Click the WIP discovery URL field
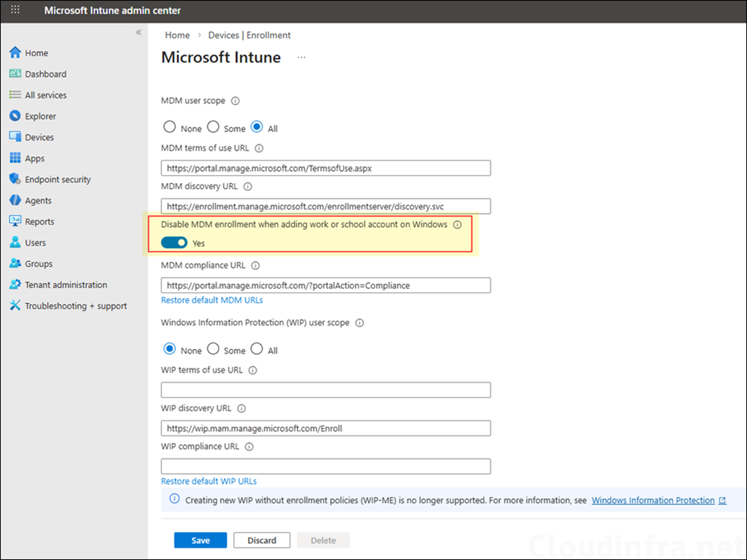This screenshot has width=747, height=560. [x=326, y=428]
